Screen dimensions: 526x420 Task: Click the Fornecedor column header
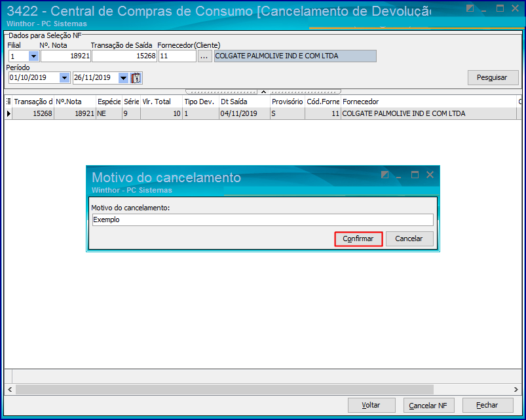428,102
